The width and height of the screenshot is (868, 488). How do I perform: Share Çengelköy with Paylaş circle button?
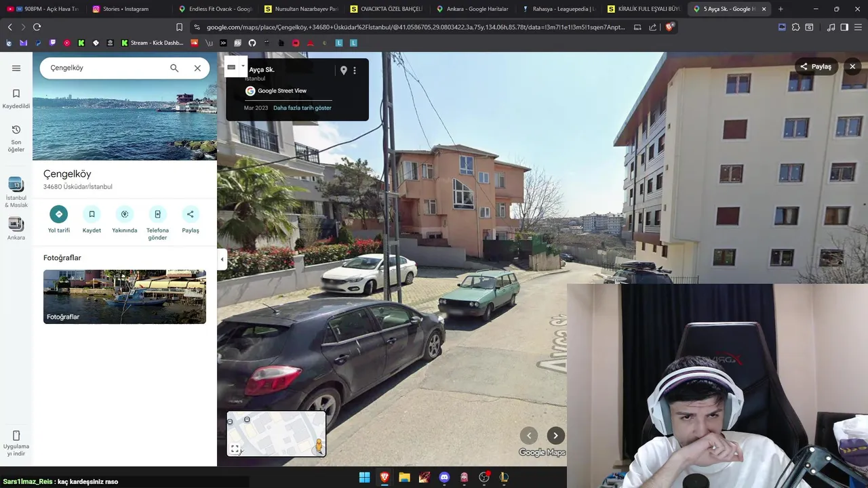coord(191,214)
